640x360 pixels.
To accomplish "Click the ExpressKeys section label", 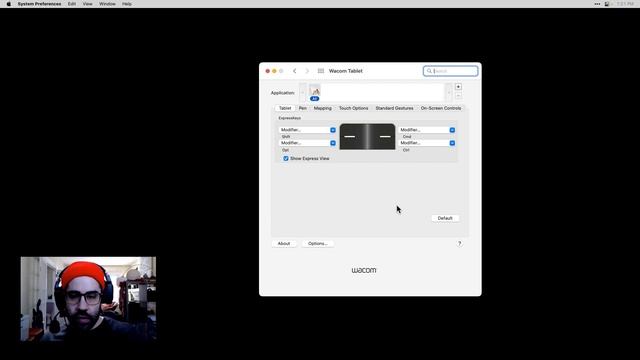I will 289,118.
